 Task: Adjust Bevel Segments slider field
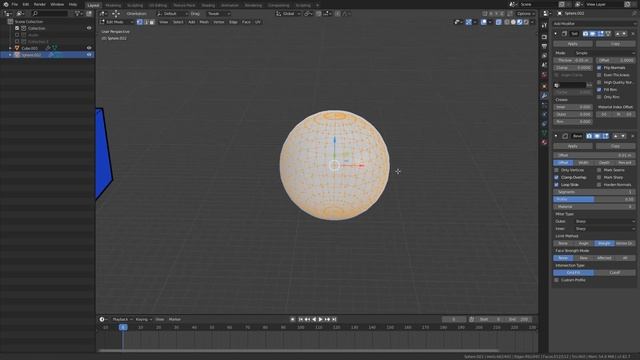594,192
